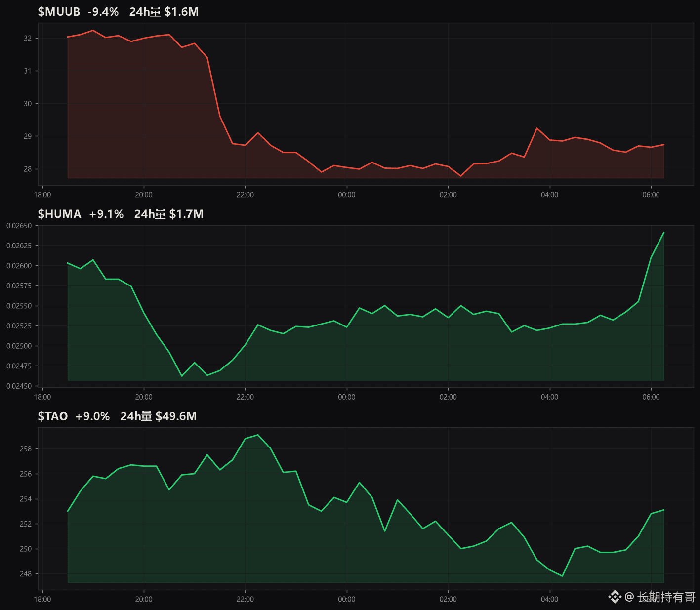700x610 pixels.
Task: Click the 22:00 tick on MUUB chart axis
Action: coord(245,195)
